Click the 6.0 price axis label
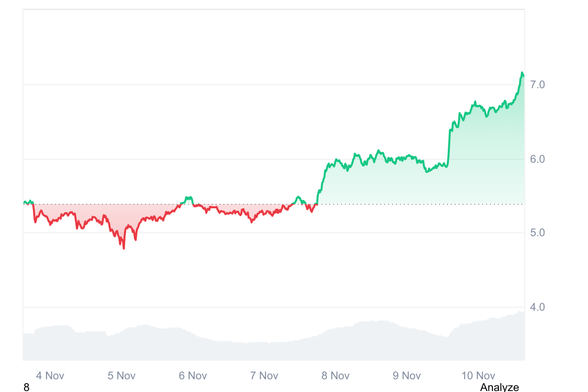Screen dimensions: 588x392 click(537, 159)
